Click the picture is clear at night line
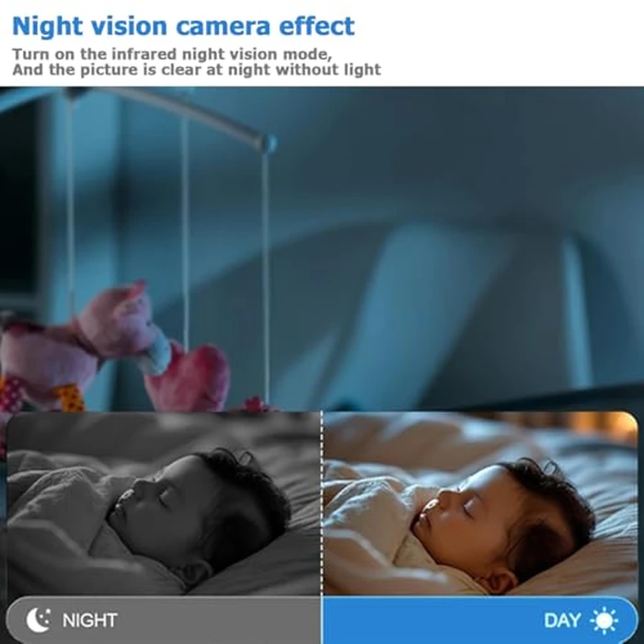Viewport: 644px width, 644px height. coord(196,69)
